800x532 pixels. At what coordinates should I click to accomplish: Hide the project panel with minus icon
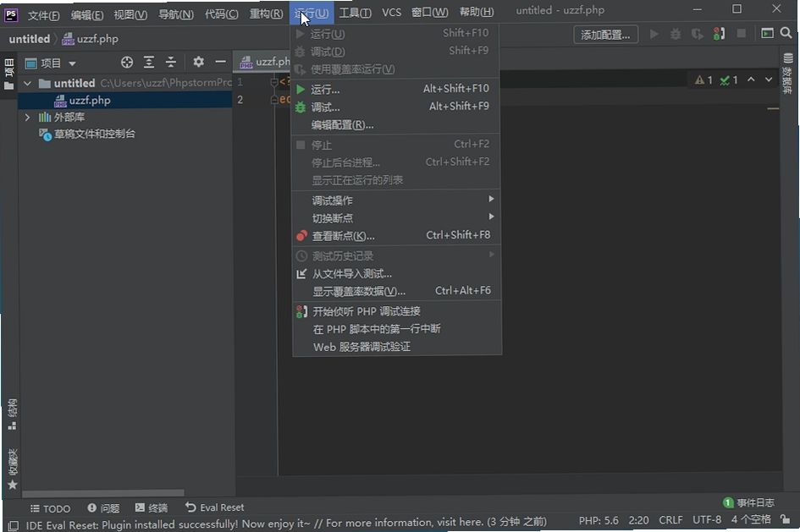click(x=220, y=62)
